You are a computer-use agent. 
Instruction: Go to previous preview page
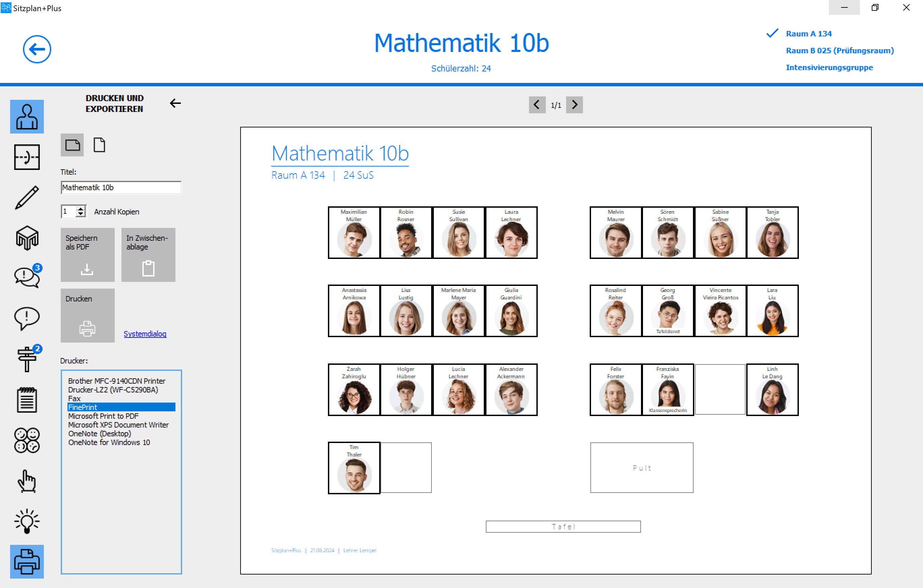tap(537, 105)
